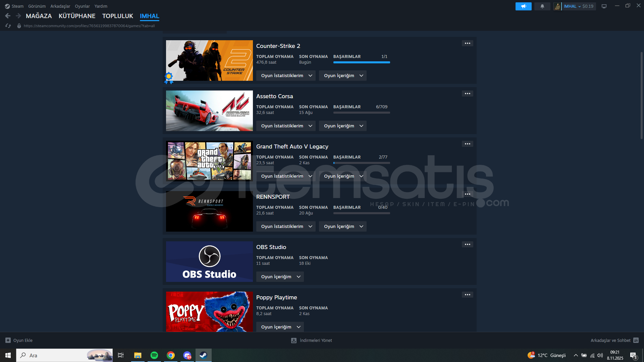
Task: Switch to the KÜTÜPHANE tab
Action: (x=77, y=16)
